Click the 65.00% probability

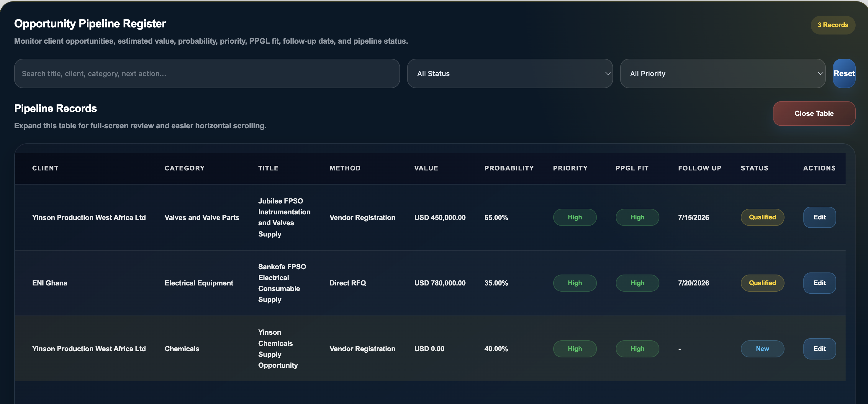tap(496, 218)
